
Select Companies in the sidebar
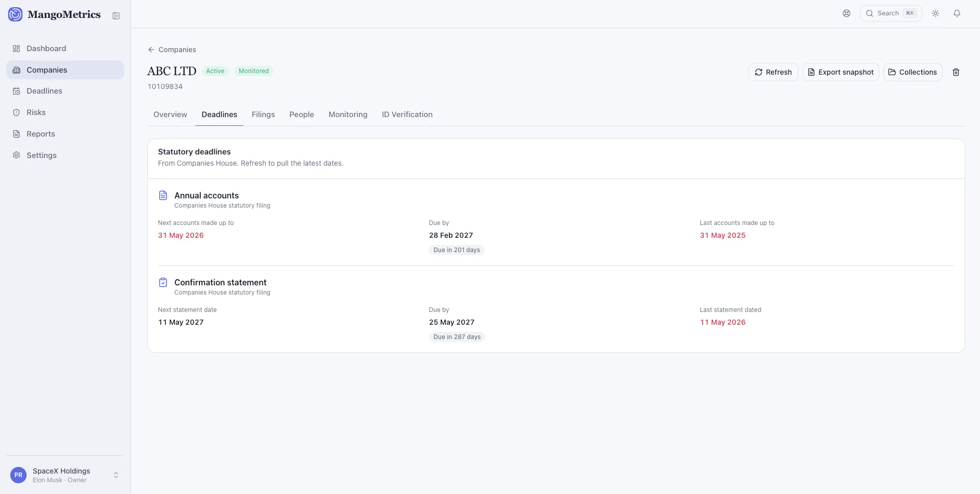(x=65, y=70)
